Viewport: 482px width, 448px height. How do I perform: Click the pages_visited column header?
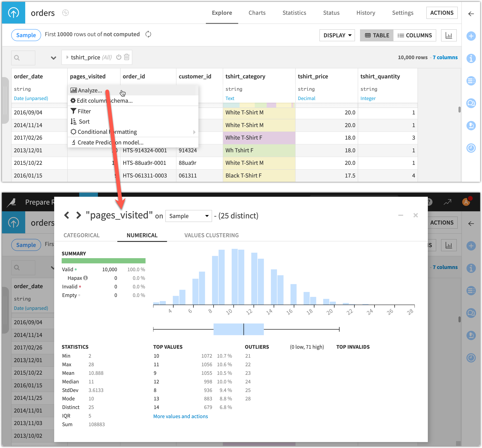[x=88, y=77]
